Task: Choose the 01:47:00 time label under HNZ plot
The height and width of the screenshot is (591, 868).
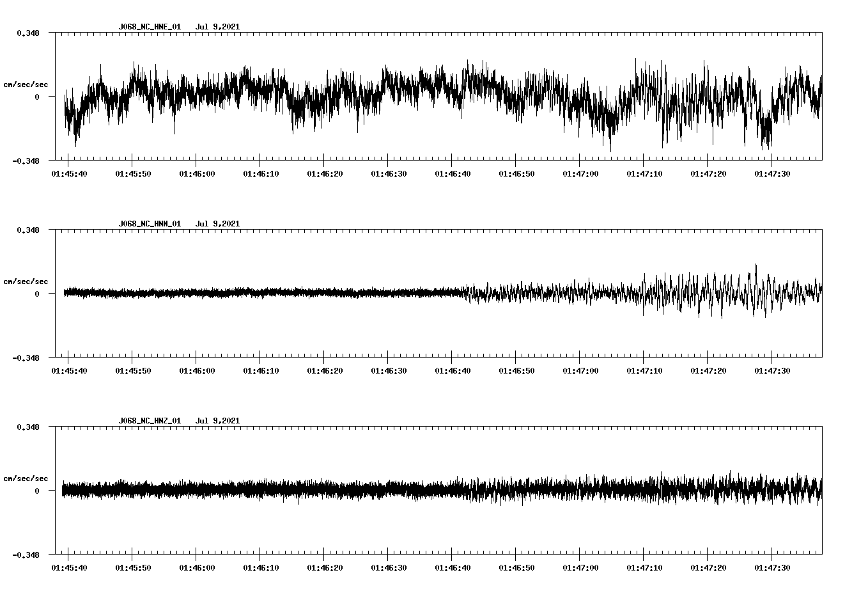Action: tap(580, 568)
